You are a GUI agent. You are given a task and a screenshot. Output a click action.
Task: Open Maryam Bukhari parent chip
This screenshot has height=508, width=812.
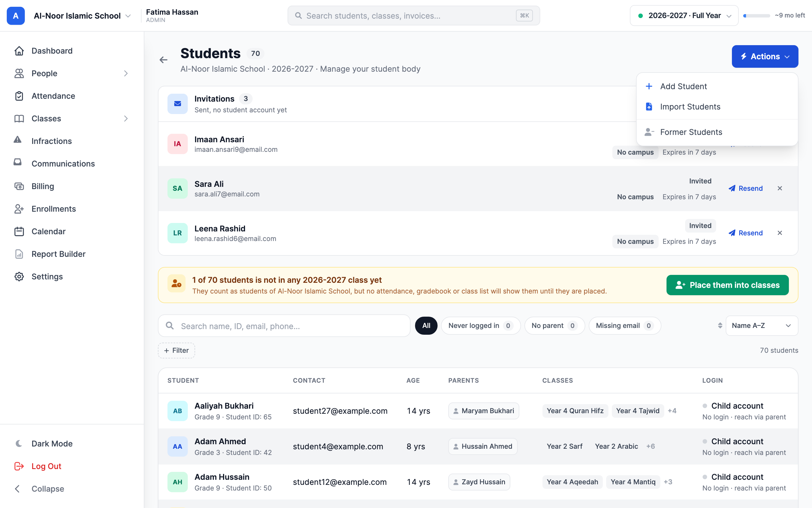484,411
